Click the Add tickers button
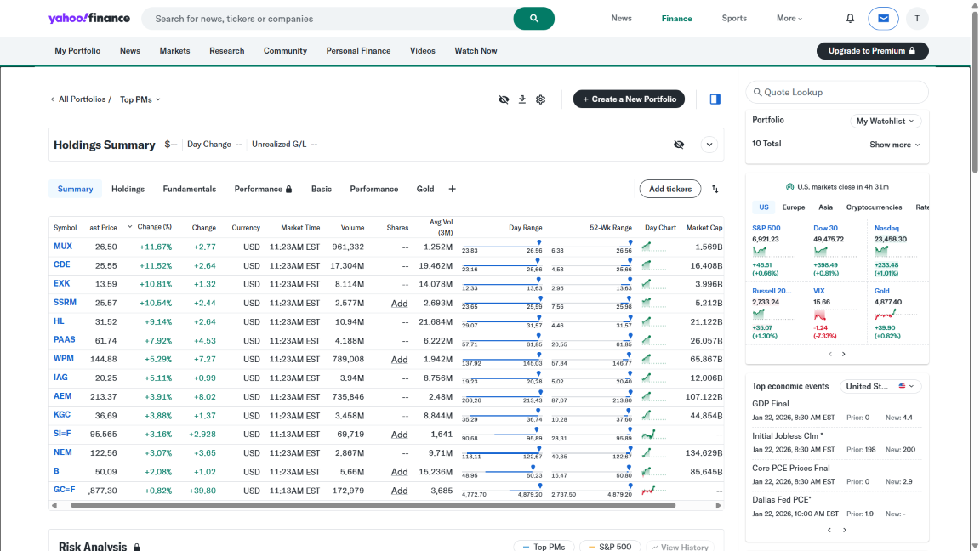Image resolution: width=980 pixels, height=551 pixels. [x=670, y=189]
